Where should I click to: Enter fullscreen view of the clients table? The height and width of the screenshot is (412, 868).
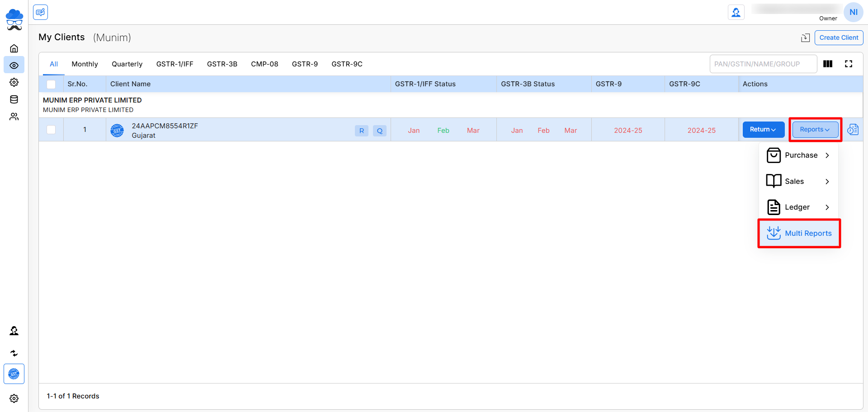pyautogui.click(x=849, y=64)
